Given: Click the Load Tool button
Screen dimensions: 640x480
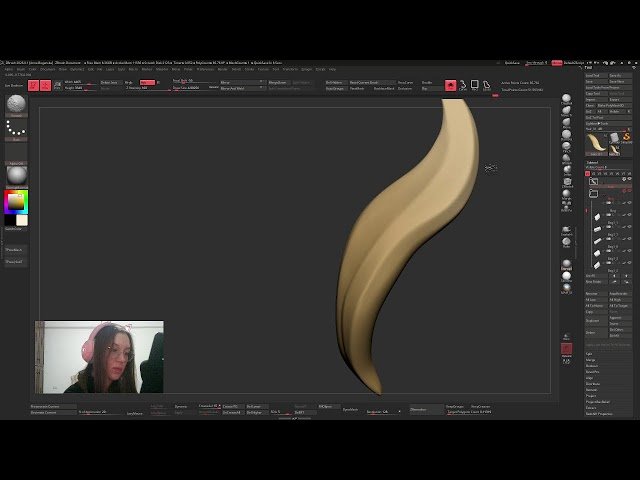Looking at the screenshot, I should 593,75.
